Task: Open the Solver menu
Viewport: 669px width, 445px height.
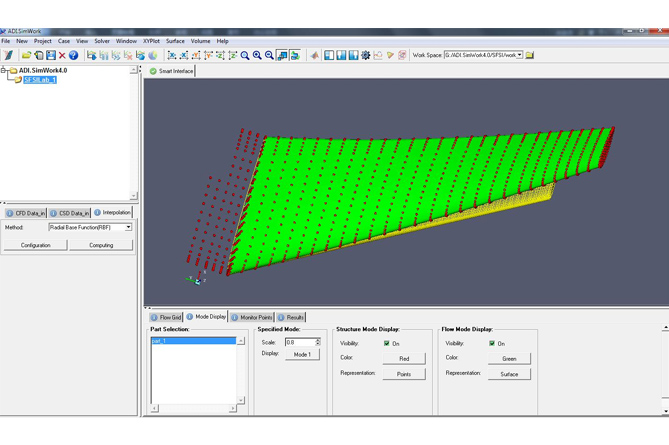Action: (x=102, y=41)
